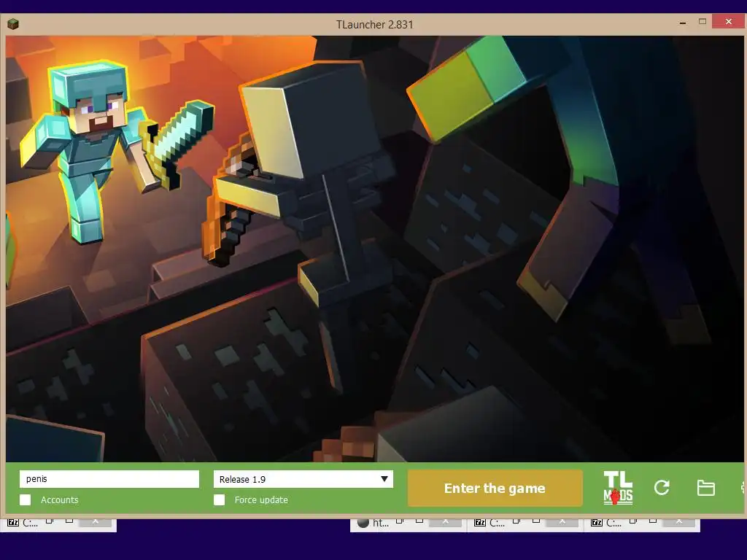Click the Minecraft block icon in title bar
The height and width of the screenshot is (560, 747).
pos(13,24)
